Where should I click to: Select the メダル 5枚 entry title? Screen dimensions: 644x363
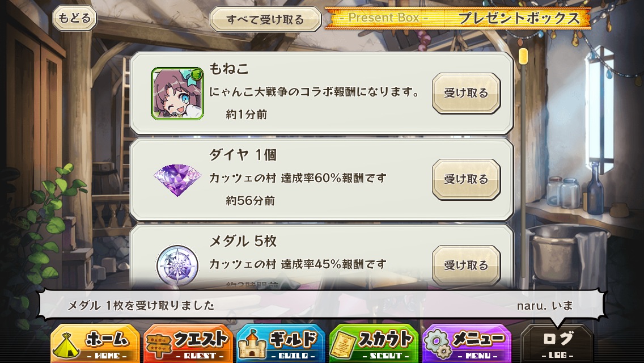coord(243,241)
